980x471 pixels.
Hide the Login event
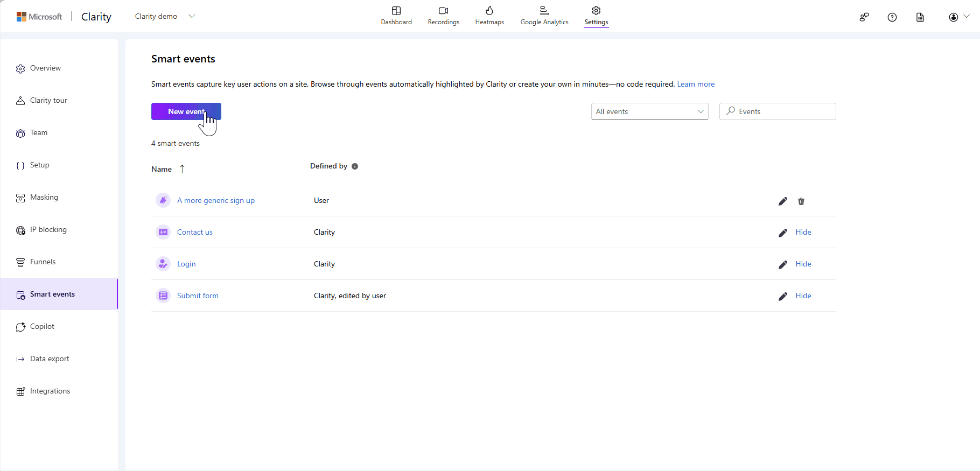pos(803,264)
